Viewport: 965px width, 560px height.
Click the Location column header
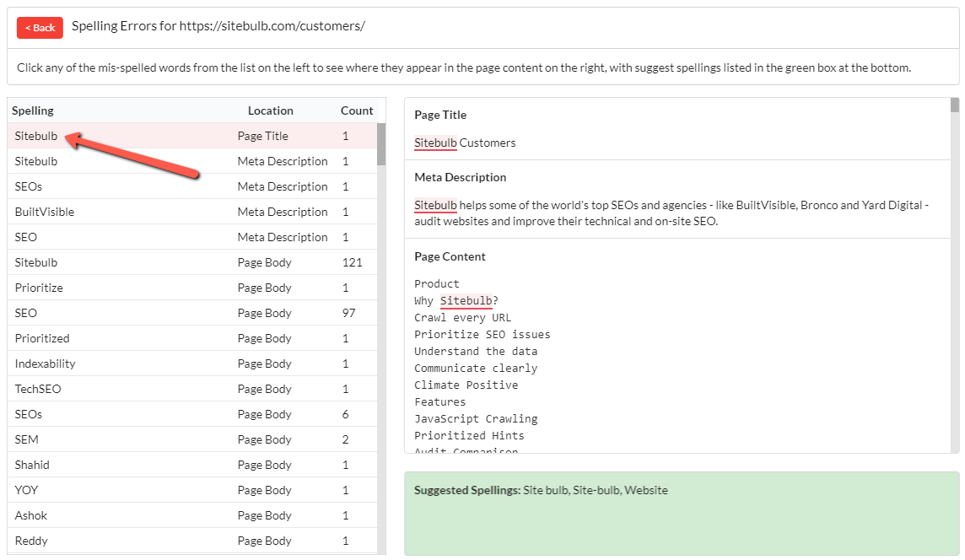pyautogui.click(x=270, y=110)
